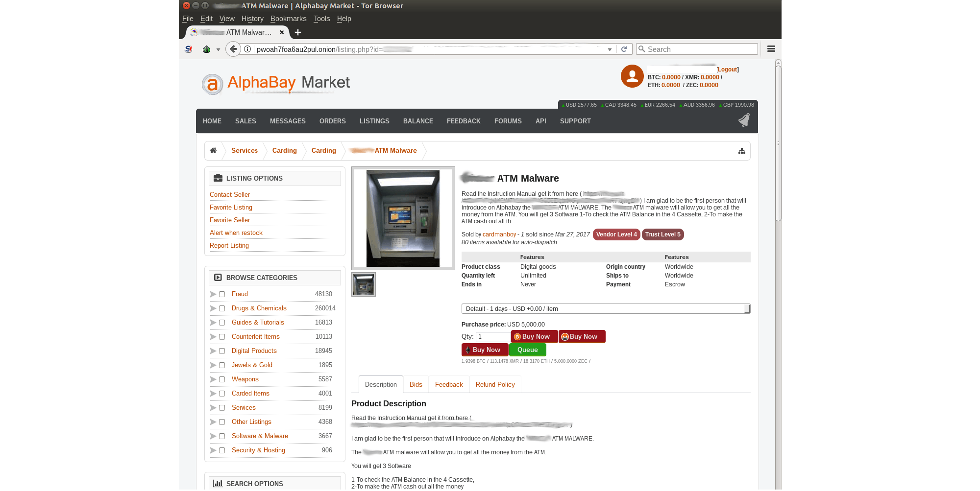980x491 pixels.
Task: Click the browser back arrow button
Action: click(x=233, y=49)
